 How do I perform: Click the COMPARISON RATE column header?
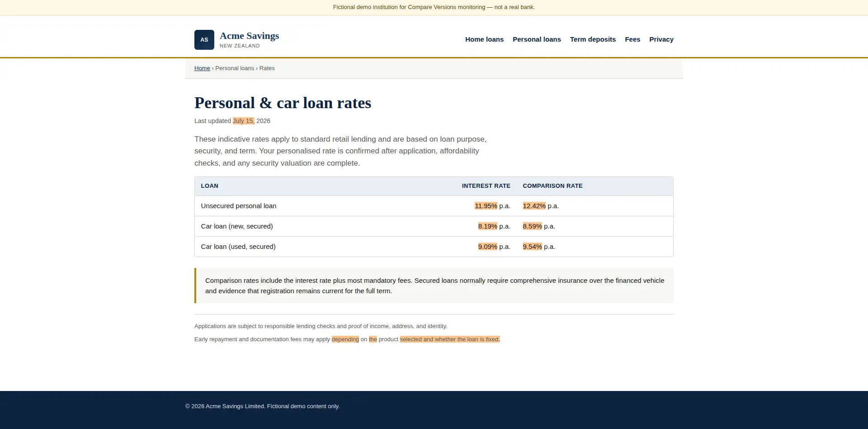tap(552, 186)
